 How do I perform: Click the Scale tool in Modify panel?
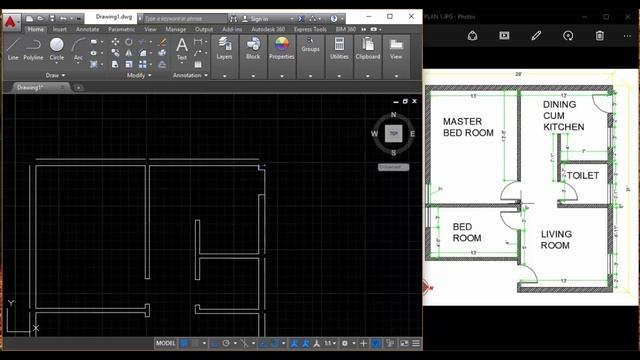point(129,64)
